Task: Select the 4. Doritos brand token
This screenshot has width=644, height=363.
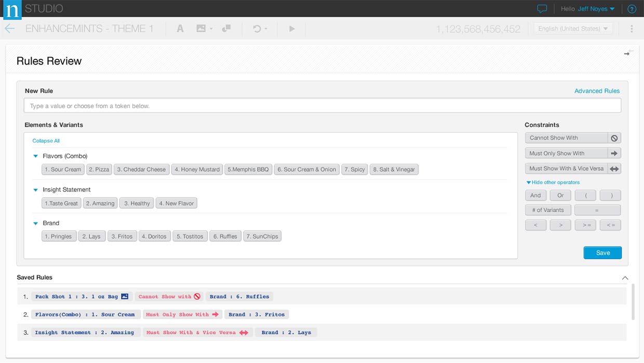Action: pyautogui.click(x=154, y=236)
